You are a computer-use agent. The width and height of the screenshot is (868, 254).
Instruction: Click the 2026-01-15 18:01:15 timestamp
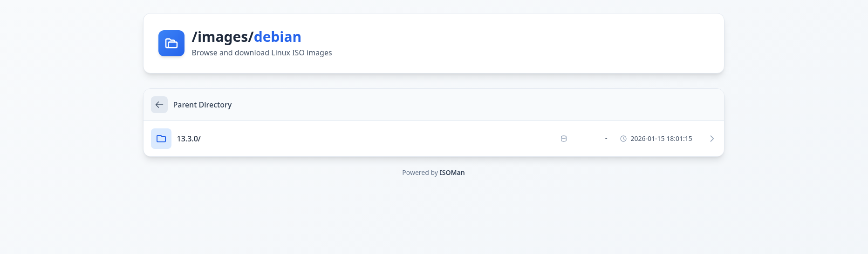pos(661,139)
